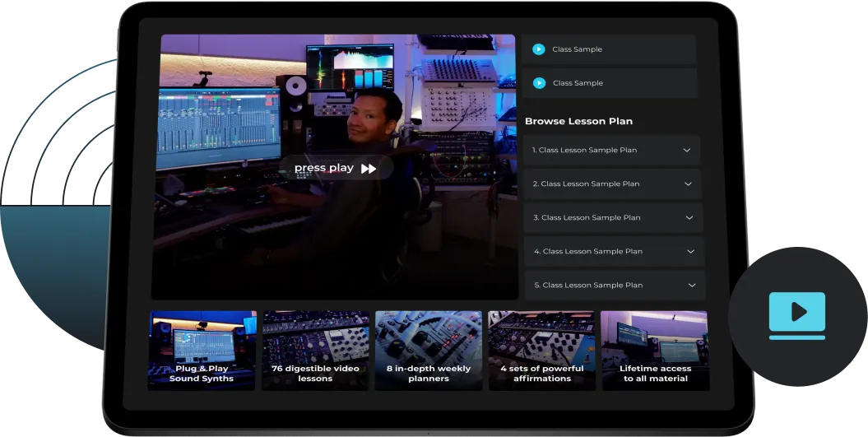Click the play icon of the second Class Sample
This screenshot has width=868, height=437.
[x=539, y=83]
